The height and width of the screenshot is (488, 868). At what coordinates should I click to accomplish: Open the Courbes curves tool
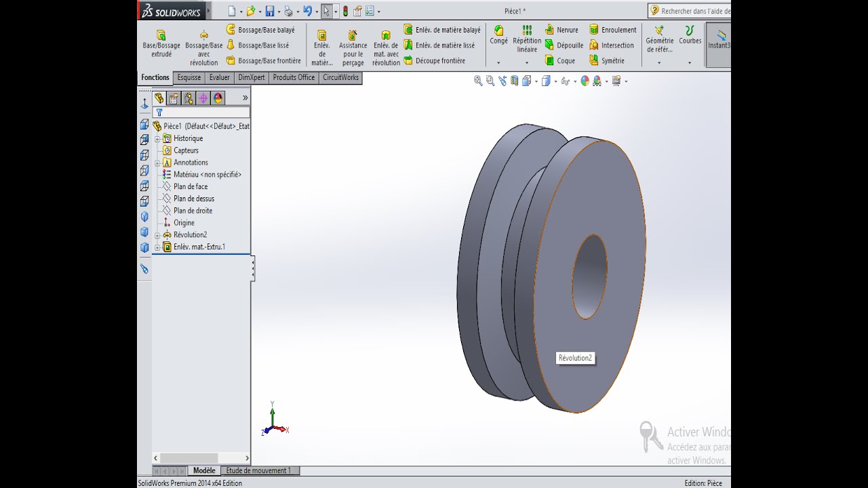pyautogui.click(x=690, y=35)
